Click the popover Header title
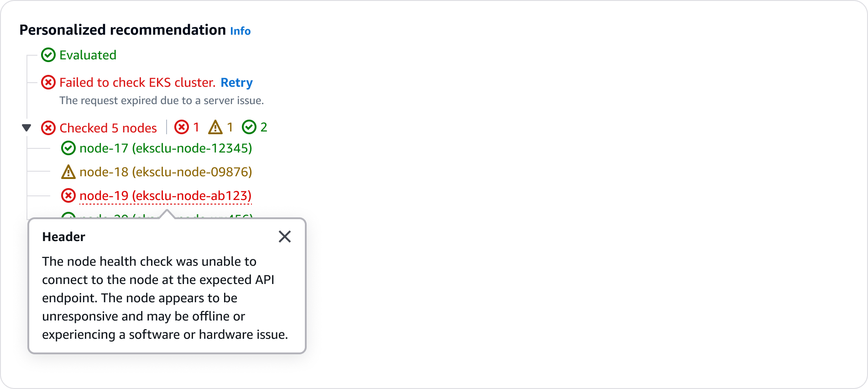The width and height of the screenshot is (868, 389). 64,237
